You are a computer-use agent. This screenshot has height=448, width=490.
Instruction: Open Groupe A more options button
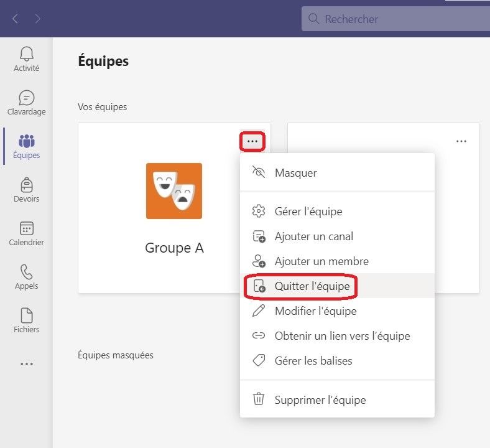click(x=252, y=141)
